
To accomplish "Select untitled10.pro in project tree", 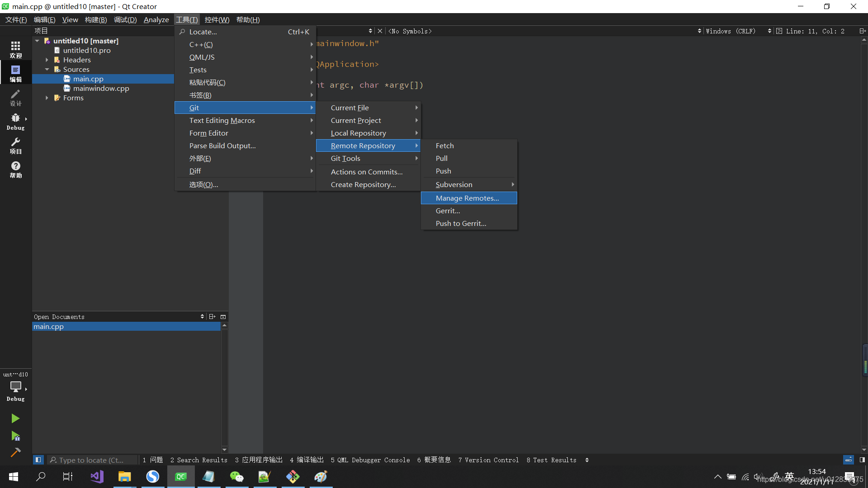I will coord(87,50).
